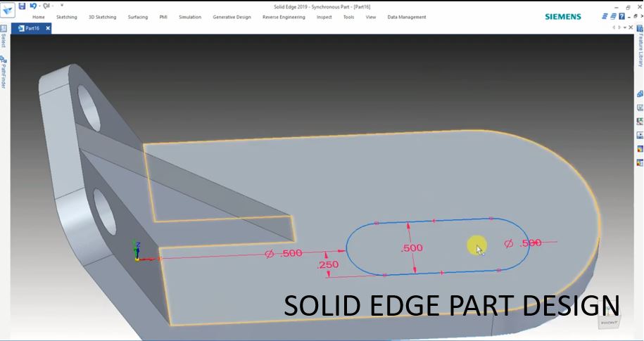Open the Redo history dropdown arrow
The width and height of the screenshot is (644, 341).
click(x=52, y=6)
